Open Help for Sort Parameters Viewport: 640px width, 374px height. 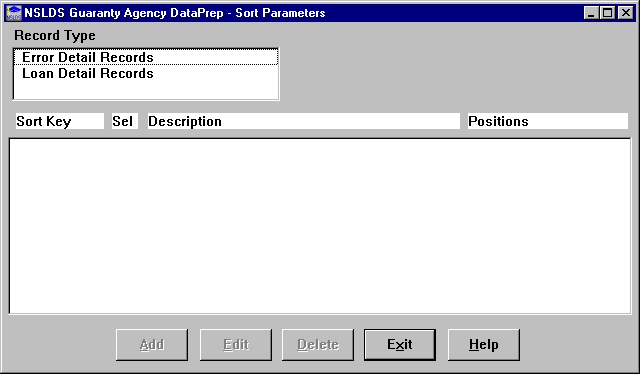click(484, 345)
